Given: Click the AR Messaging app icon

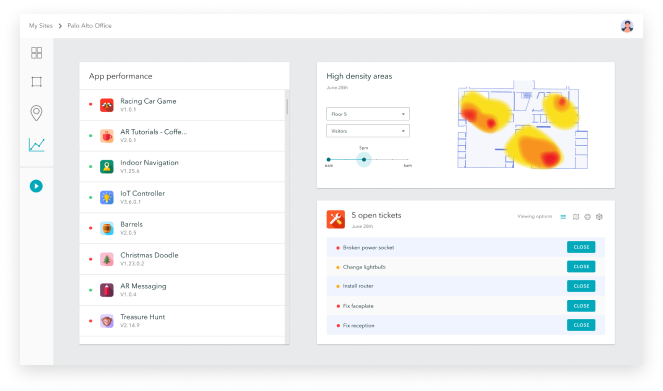Looking at the screenshot, I should pos(107,290).
